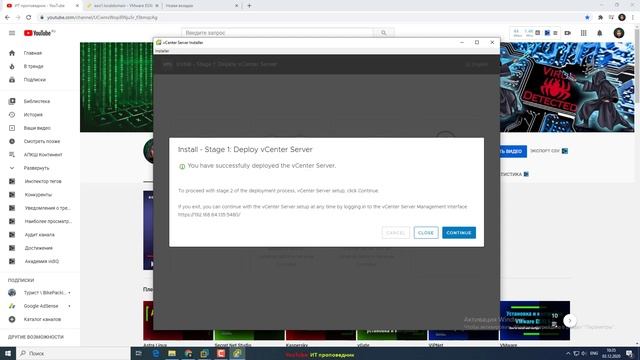Switch to the VMware ESXi browser tab

click(122, 6)
